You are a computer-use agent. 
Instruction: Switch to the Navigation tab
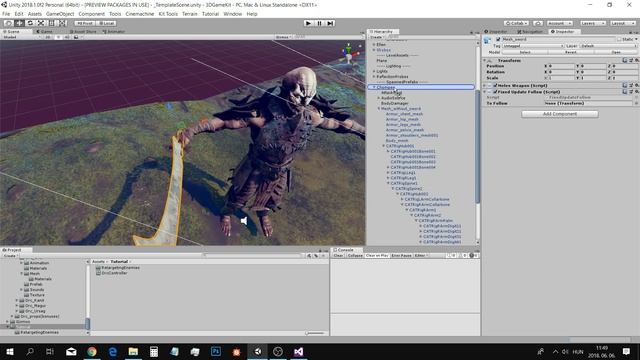coord(530,31)
